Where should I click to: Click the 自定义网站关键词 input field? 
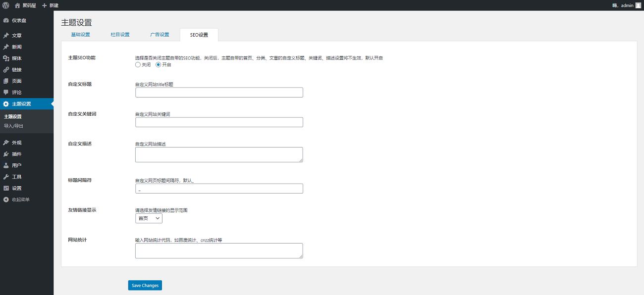point(219,122)
